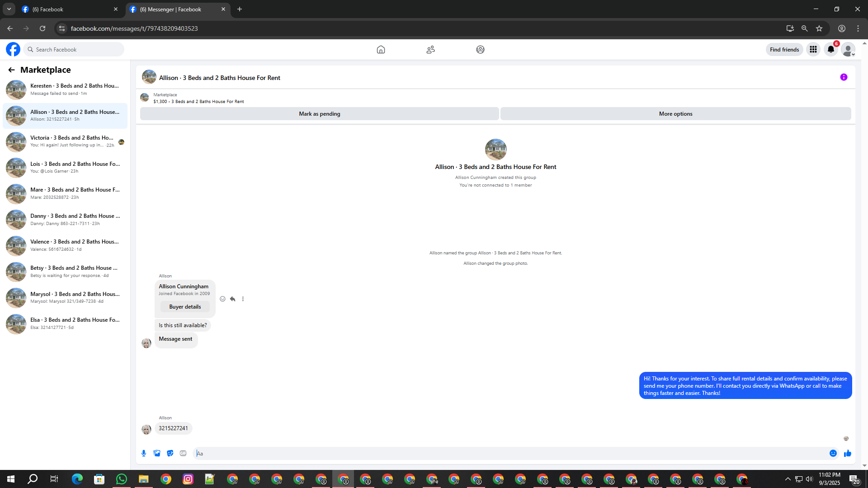The height and width of the screenshot is (488, 868).
Task: Open the Keresten conversation
Action: point(65,89)
